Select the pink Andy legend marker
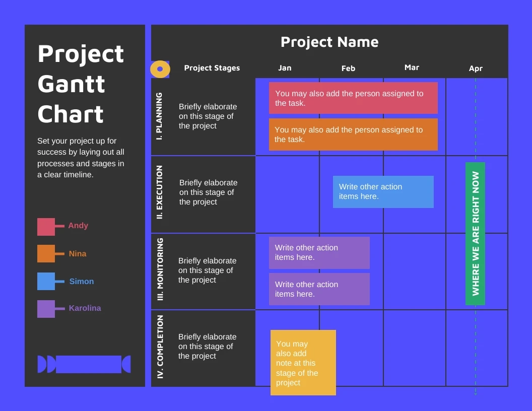Viewport: 532px width, 411px height. (x=46, y=227)
